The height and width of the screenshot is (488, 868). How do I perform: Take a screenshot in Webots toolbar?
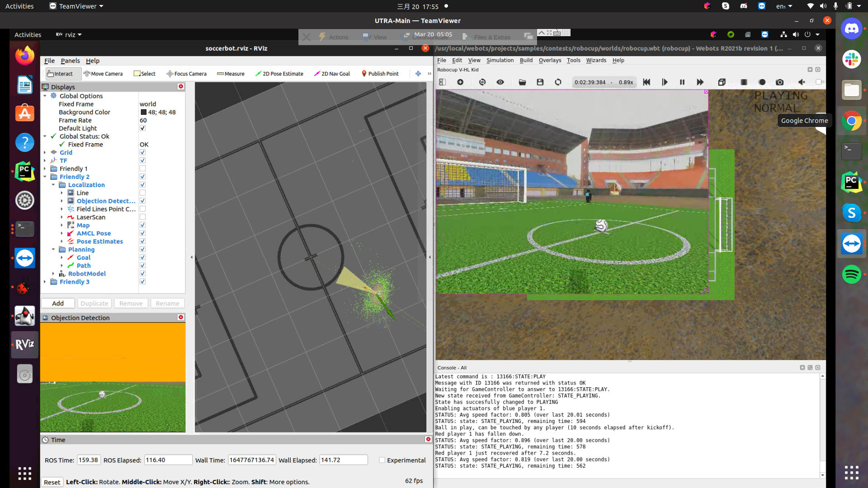[779, 82]
